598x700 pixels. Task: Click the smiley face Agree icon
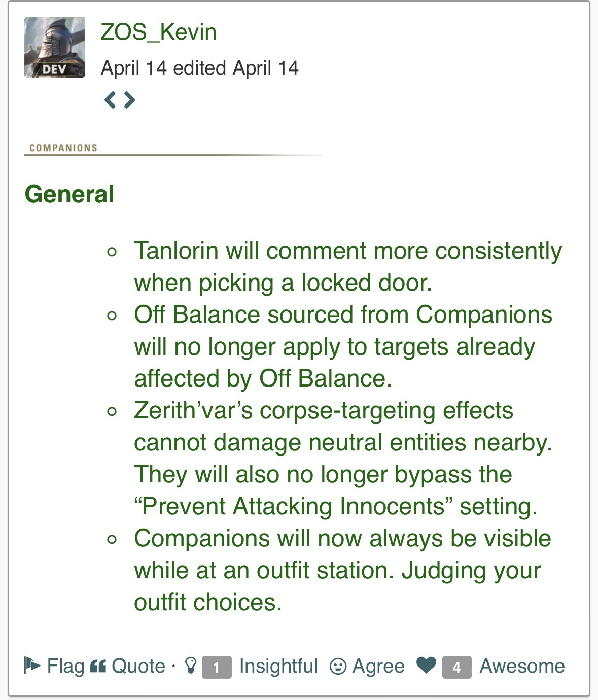(x=338, y=666)
